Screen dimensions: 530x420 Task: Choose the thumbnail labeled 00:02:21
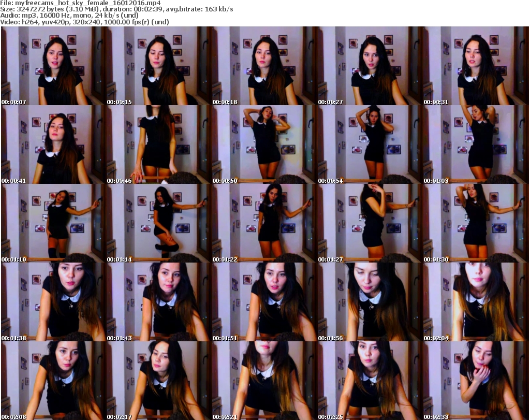click(x=264, y=381)
